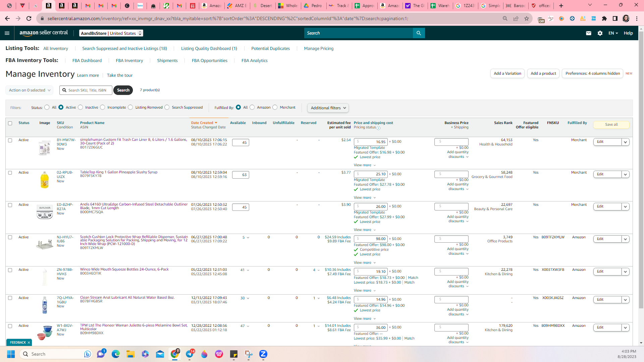Open Search Suppressed and Inactive Listings (18)
The height and width of the screenshot is (362, 644).
click(x=124, y=49)
